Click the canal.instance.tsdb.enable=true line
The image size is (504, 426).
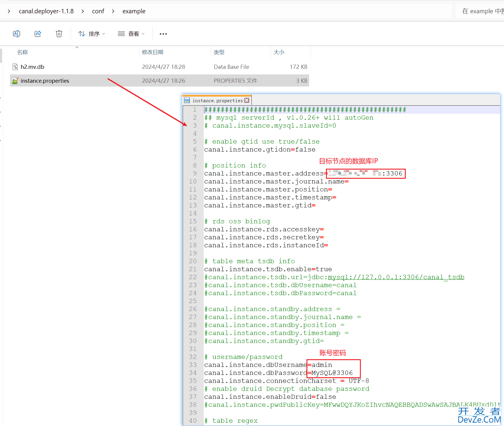point(268,269)
